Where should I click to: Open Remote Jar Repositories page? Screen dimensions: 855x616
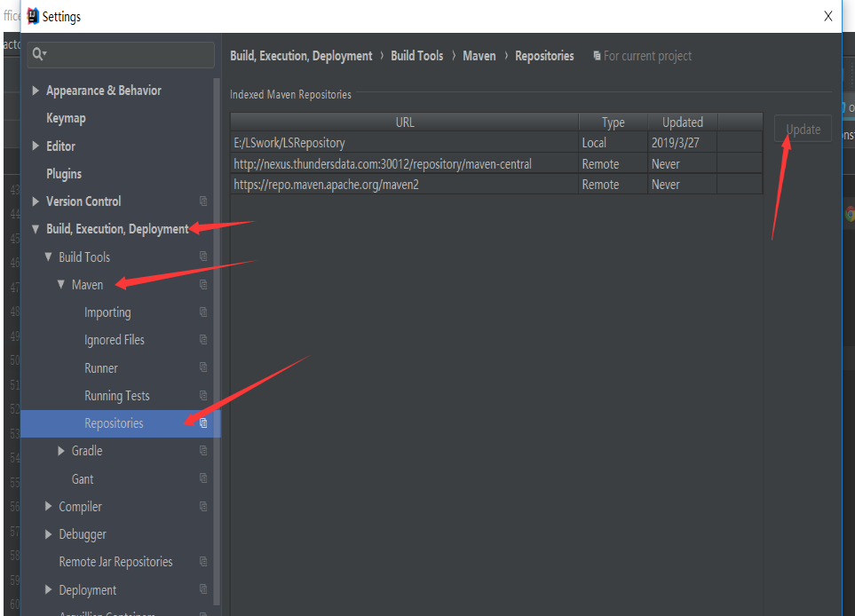pos(115,562)
